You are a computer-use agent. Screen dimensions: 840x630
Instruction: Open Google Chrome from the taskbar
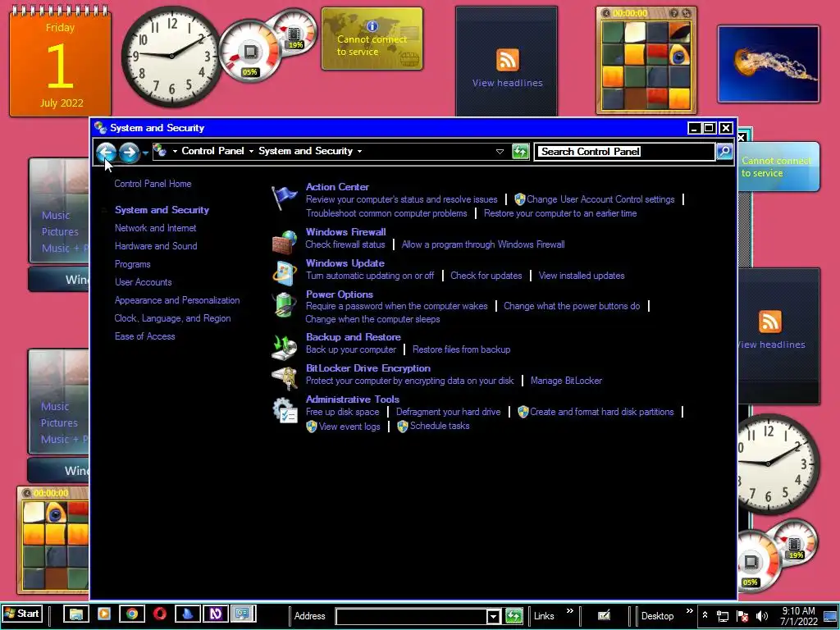[132, 614]
